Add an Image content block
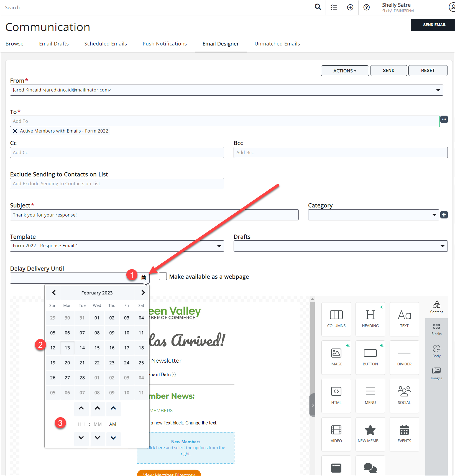 (x=336, y=357)
